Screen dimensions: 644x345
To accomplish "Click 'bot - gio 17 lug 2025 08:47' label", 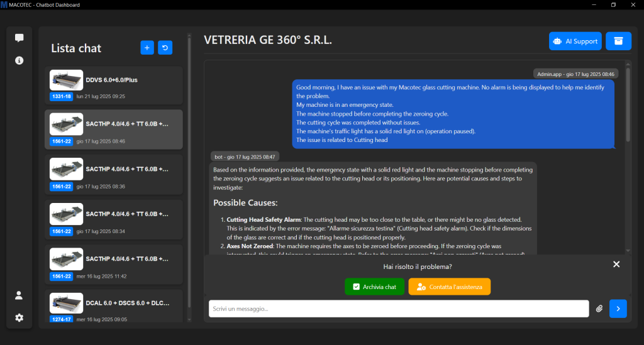I will tap(245, 156).
